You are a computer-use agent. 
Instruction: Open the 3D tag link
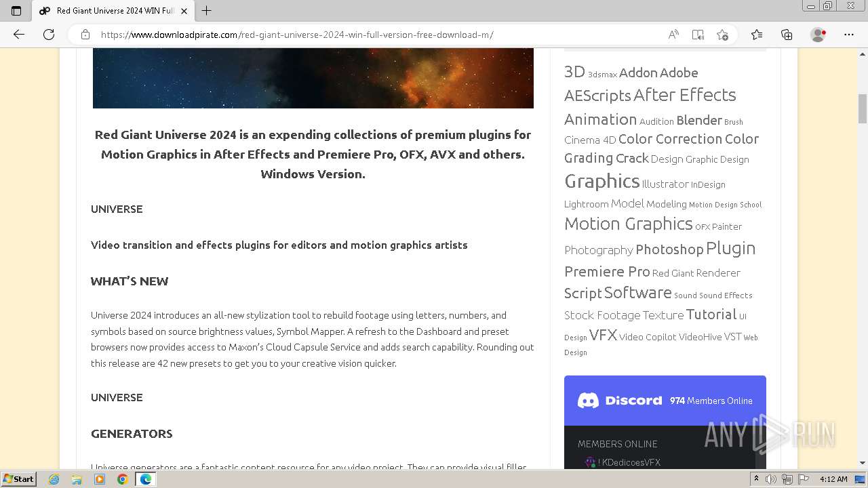coord(574,71)
